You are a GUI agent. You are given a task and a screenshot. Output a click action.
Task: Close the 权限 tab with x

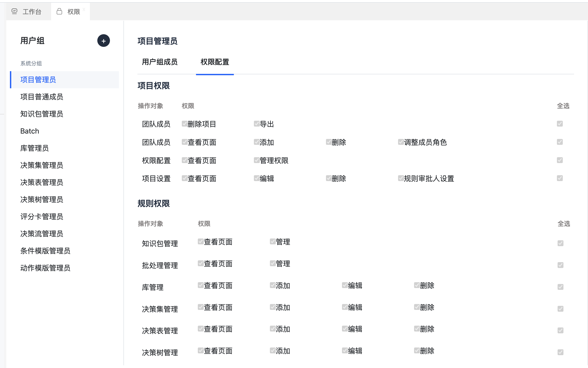pos(84,9)
